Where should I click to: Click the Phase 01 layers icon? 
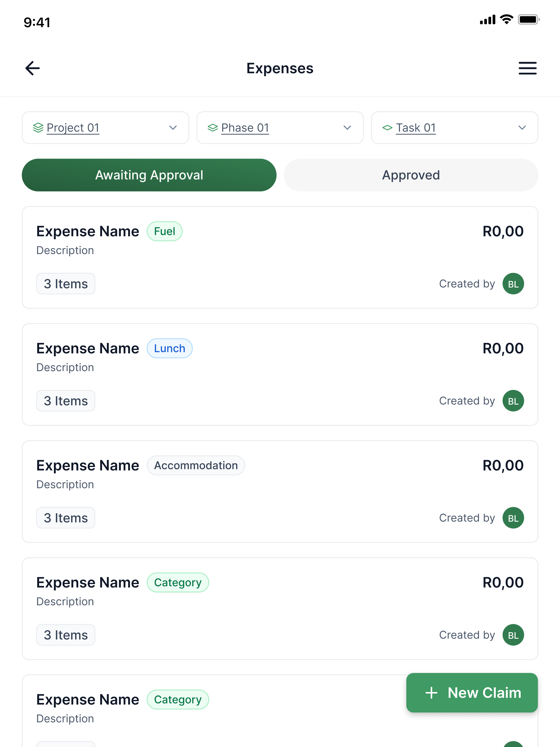(213, 128)
